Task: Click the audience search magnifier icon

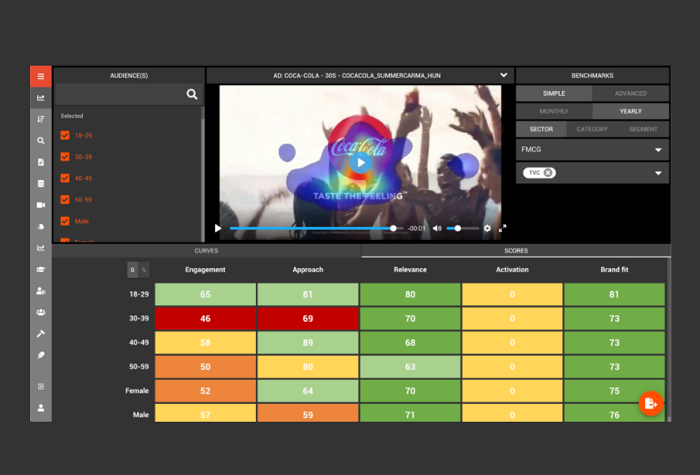Action: (x=192, y=95)
